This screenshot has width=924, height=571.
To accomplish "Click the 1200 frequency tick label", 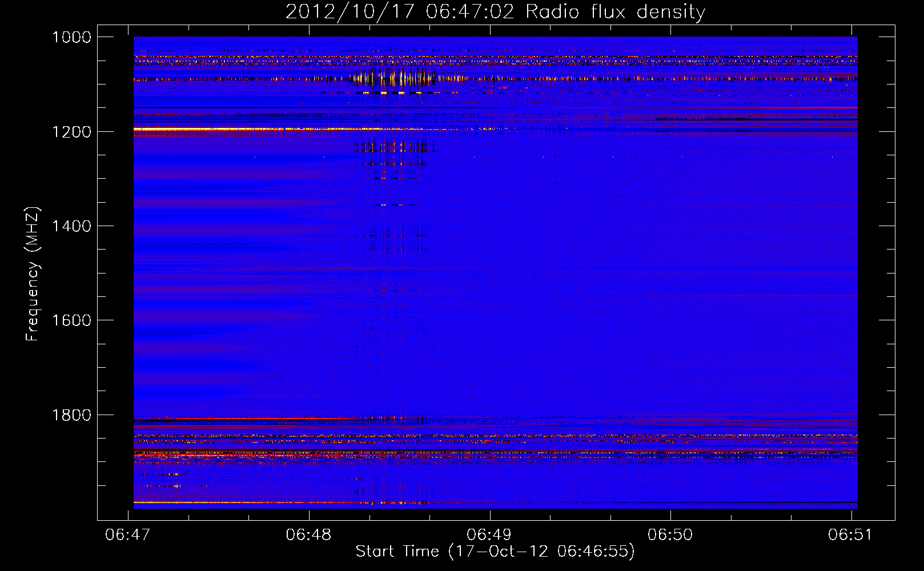I will [x=71, y=132].
